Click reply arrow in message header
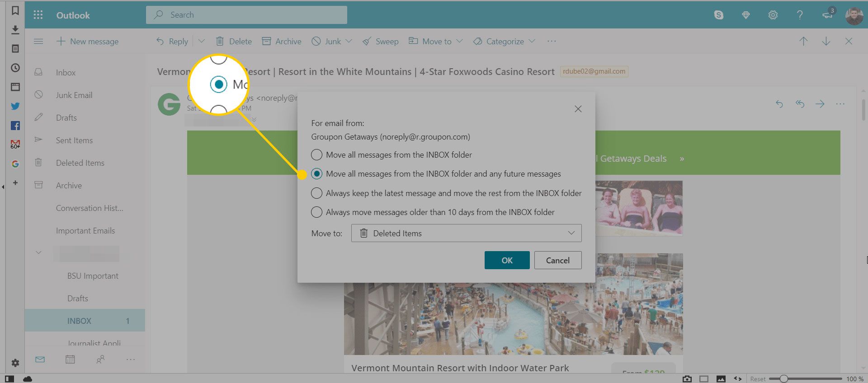The image size is (868, 383). (779, 104)
